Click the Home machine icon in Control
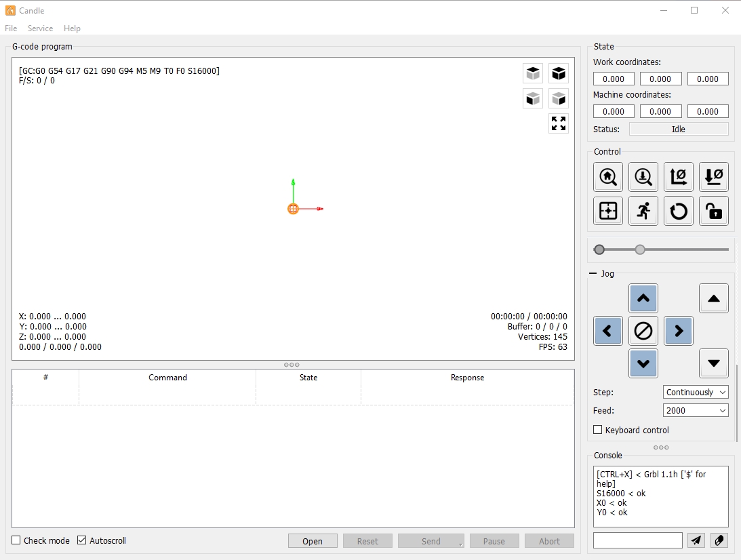 [607, 177]
